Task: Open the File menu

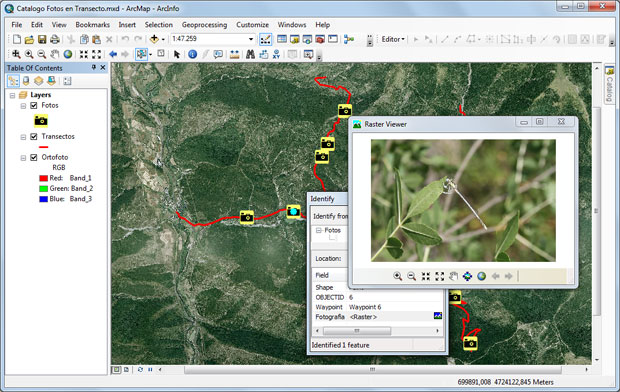Action: click(x=17, y=25)
